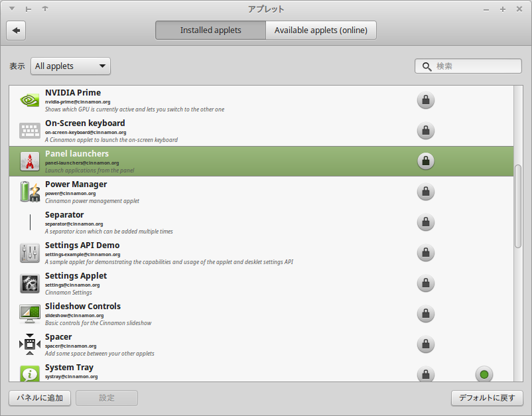Click the Settings Applet gear icon
This screenshot has width=532, height=416.
pyautogui.click(x=30, y=283)
